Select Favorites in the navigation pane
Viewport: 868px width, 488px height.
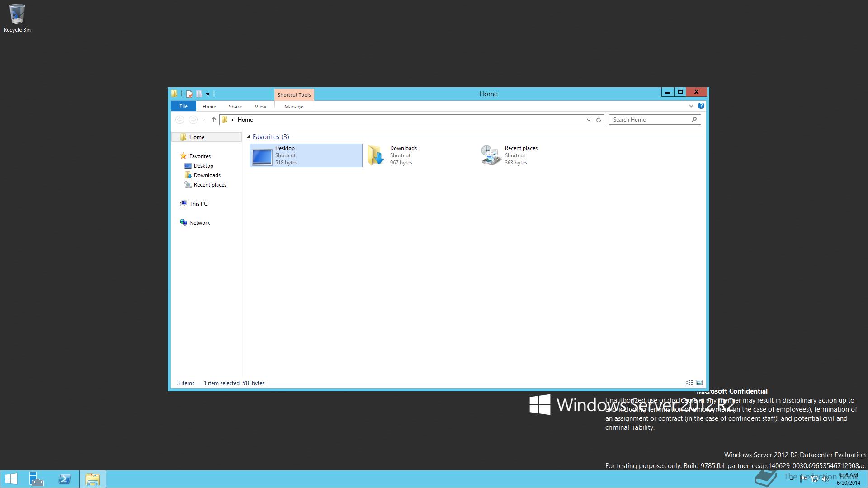pos(200,156)
